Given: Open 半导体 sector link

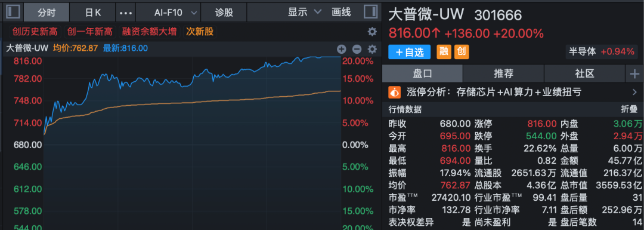Looking at the screenshot, I should tap(581, 52).
